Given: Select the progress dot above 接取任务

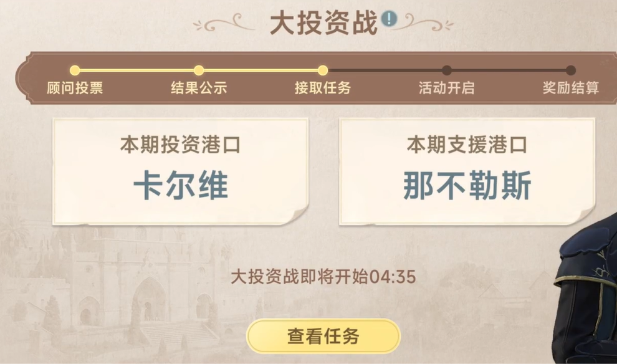Looking at the screenshot, I should [323, 70].
